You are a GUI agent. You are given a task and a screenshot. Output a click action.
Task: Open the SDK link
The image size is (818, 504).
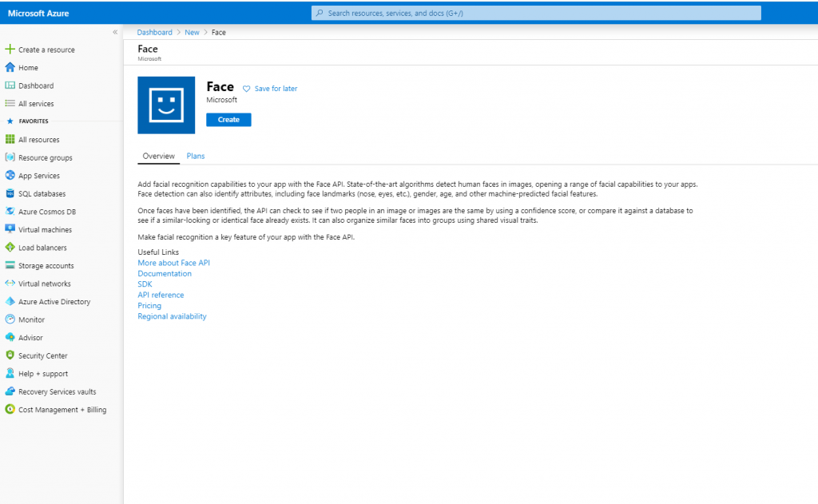pyautogui.click(x=145, y=284)
